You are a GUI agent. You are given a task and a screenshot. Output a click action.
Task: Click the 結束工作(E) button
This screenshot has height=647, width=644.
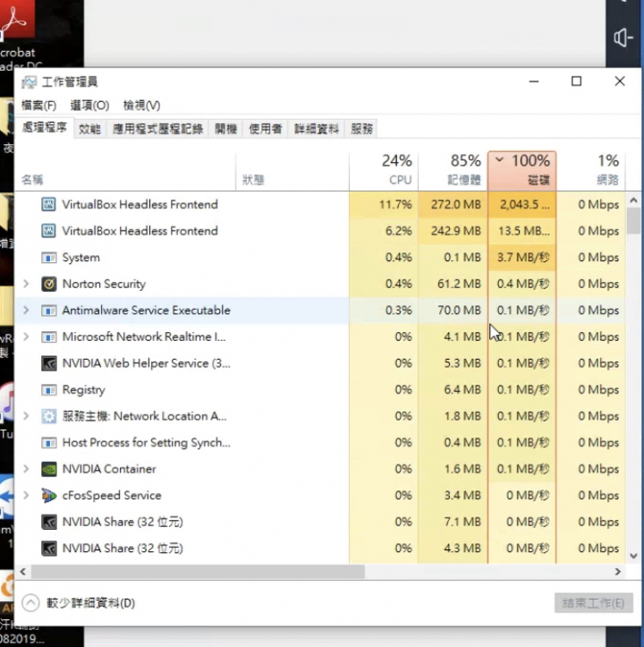pyautogui.click(x=594, y=603)
